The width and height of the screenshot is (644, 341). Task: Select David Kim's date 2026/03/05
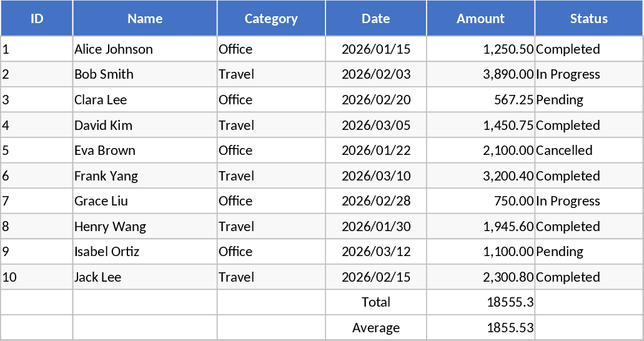pyautogui.click(x=376, y=126)
